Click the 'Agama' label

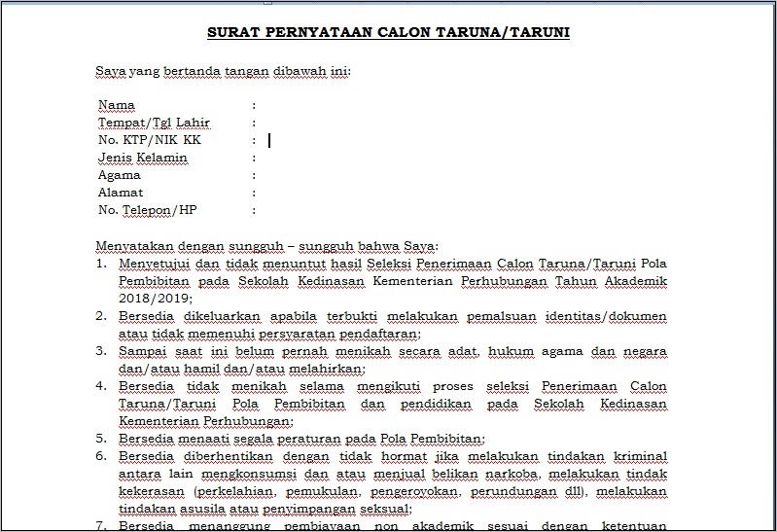coord(120,175)
